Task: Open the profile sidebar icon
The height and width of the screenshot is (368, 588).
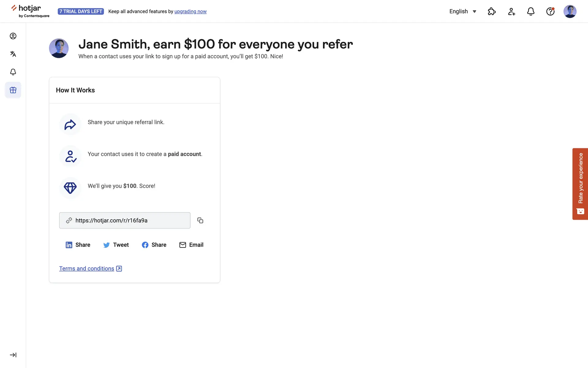Action: click(13, 36)
